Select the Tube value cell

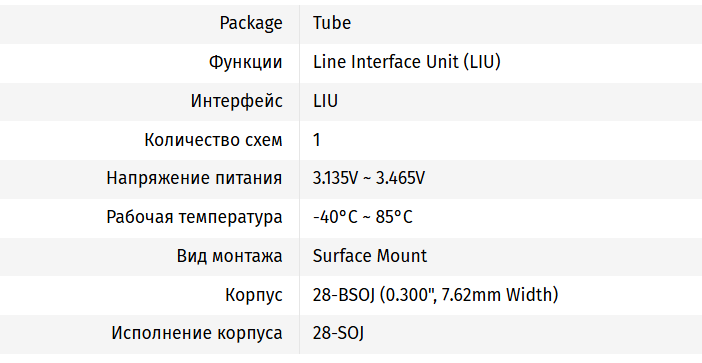click(332, 23)
